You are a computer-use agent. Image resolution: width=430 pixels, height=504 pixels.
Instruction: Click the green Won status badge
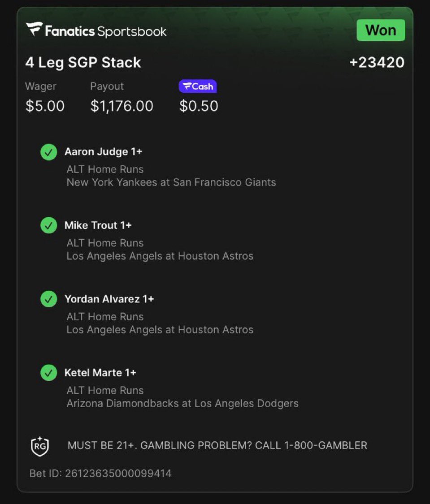[x=381, y=30]
